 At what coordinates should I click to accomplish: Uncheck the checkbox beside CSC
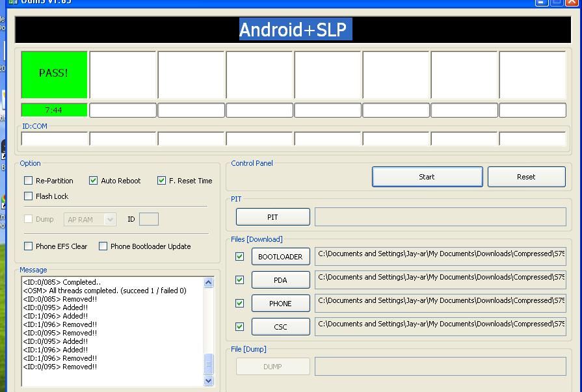240,327
